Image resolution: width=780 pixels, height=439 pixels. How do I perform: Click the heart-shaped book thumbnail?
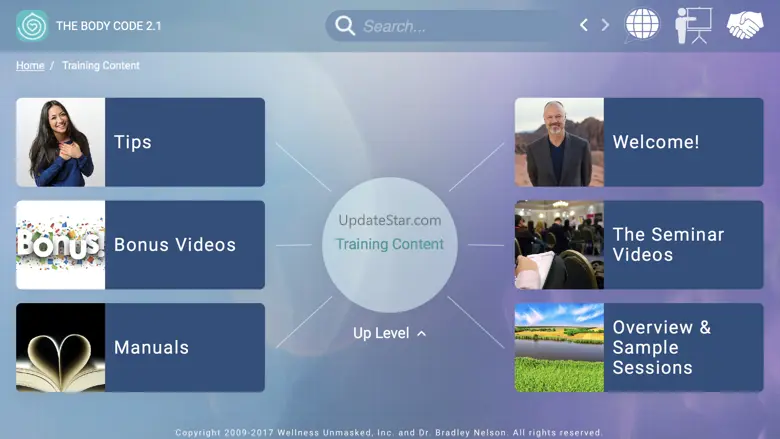61,348
